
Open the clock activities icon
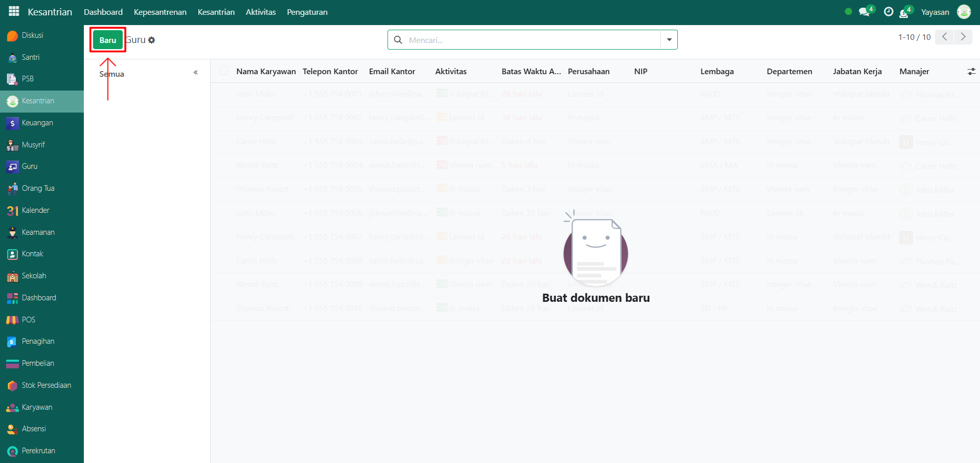888,12
